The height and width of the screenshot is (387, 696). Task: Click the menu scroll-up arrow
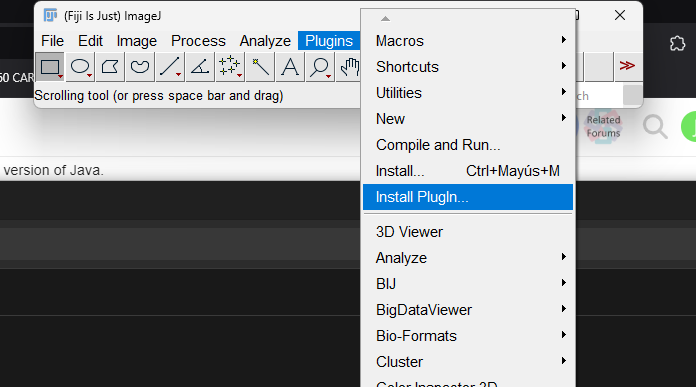click(x=385, y=19)
